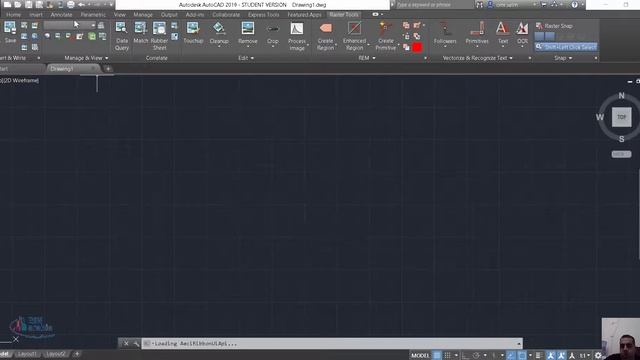
Task: Select Enhanced Region tool
Action: click(x=354, y=36)
